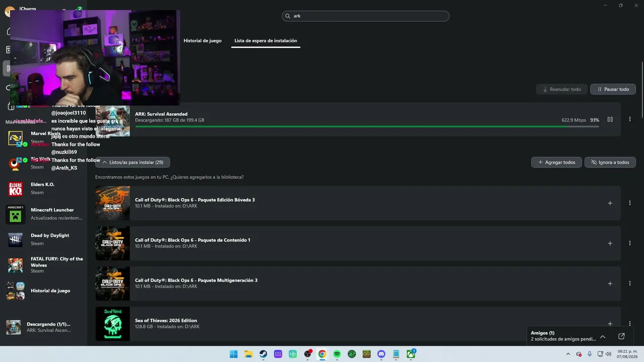Click Agregar todos button
Screen dimensions: 644x362
pos(556,162)
